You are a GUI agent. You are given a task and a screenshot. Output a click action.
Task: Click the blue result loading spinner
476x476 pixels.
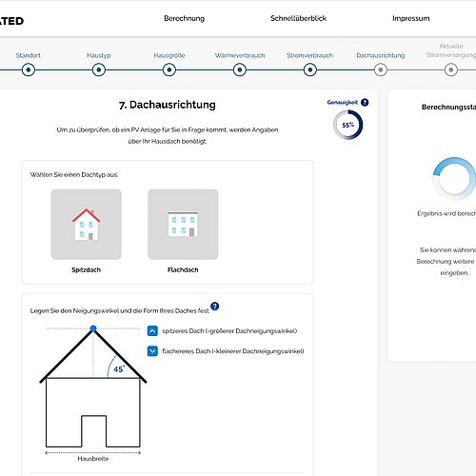[454, 179]
